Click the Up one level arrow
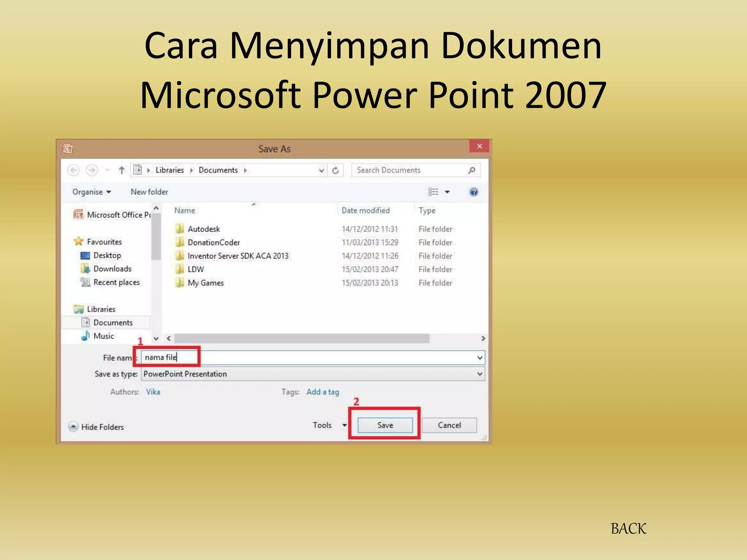Image resolution: width=747 pixels, height=560 pixels. tap(122, 170)
